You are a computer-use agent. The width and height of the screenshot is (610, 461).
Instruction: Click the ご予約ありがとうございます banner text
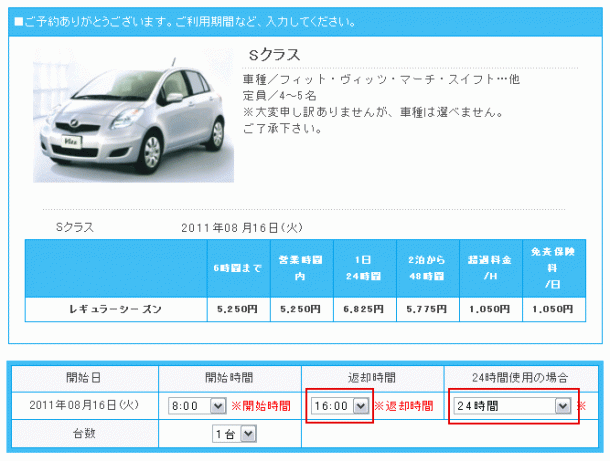coord(185,22)
